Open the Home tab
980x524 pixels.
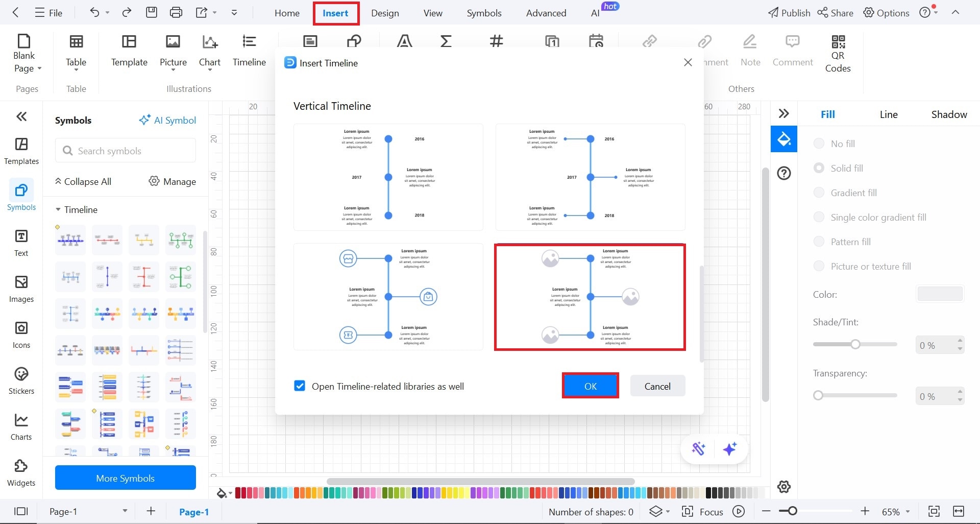coord(287,13)
